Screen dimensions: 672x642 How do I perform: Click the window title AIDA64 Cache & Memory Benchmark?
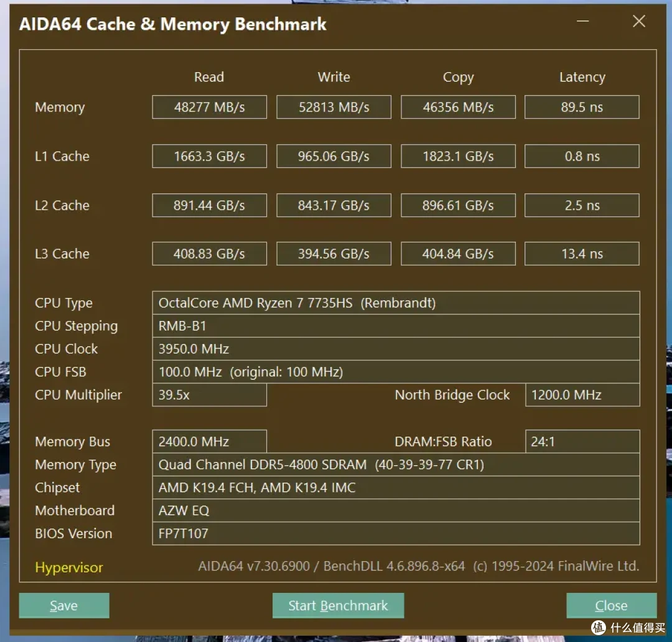[173, 24]
